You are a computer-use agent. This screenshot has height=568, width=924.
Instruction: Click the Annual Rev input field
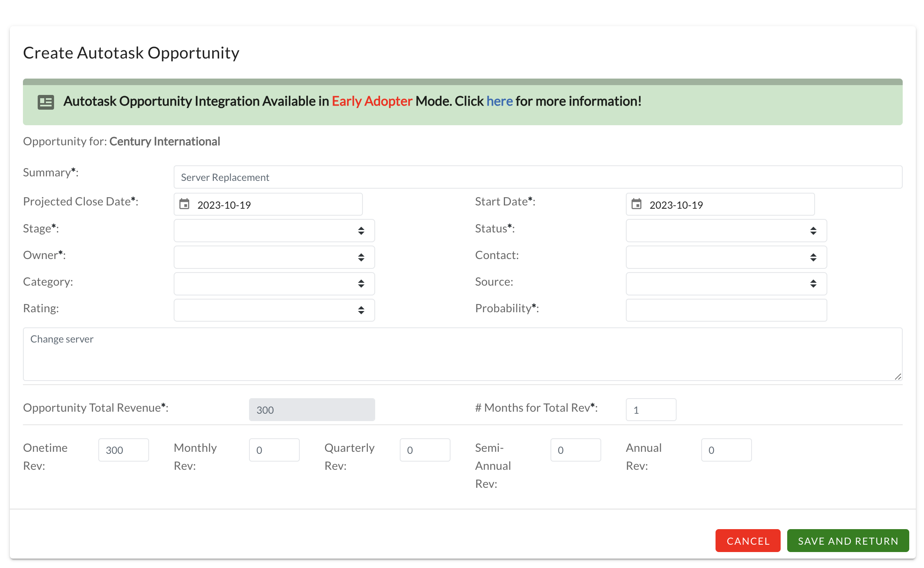click(726, 450)
